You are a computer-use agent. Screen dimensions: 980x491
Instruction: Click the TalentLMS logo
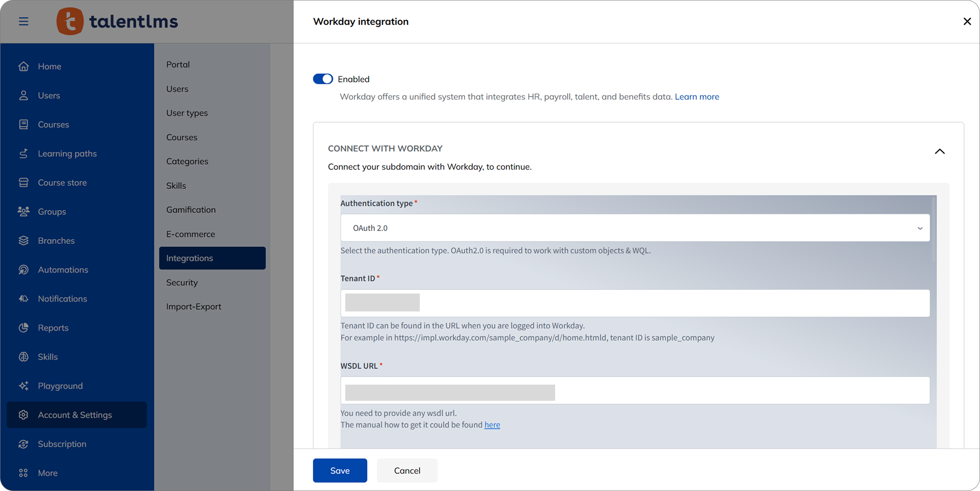tap(117, 21)
